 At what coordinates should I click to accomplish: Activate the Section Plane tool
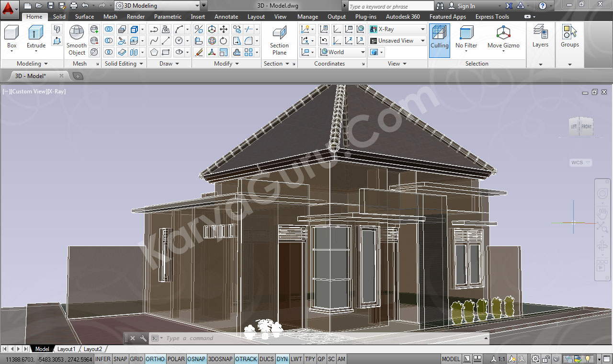pos(279,34)
